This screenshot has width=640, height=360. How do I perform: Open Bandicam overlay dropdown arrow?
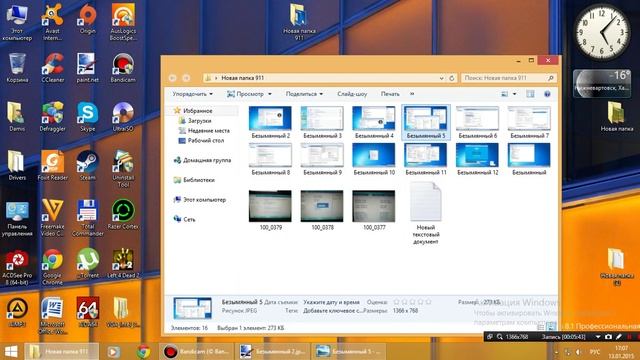click(x=598, y=337)
